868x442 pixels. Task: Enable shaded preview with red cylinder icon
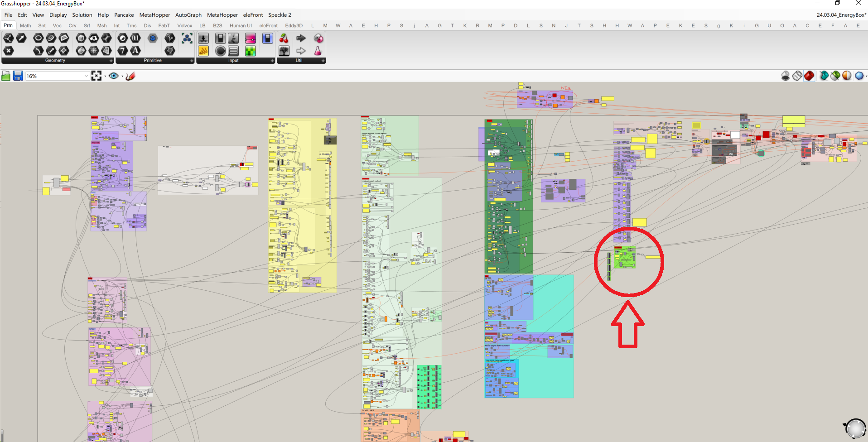809,76
